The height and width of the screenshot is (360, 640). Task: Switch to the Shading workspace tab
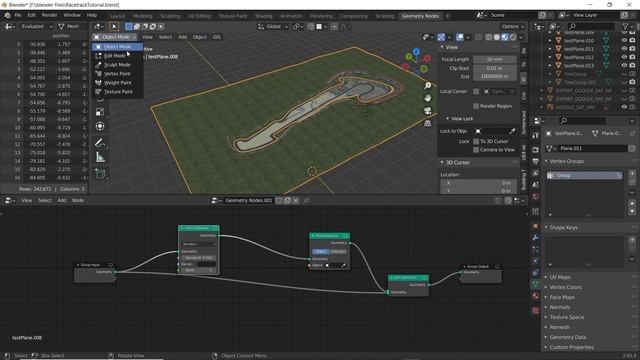point(264,16)
